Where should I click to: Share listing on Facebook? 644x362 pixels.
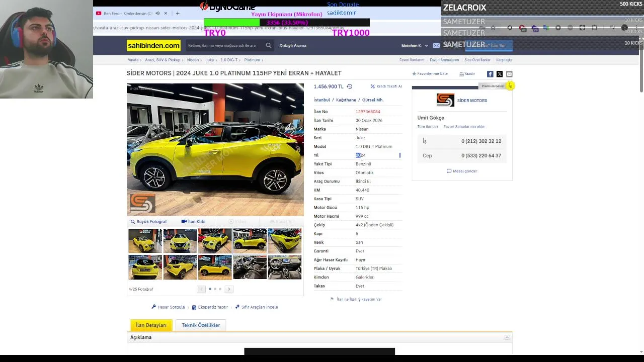tap(490, 74)
